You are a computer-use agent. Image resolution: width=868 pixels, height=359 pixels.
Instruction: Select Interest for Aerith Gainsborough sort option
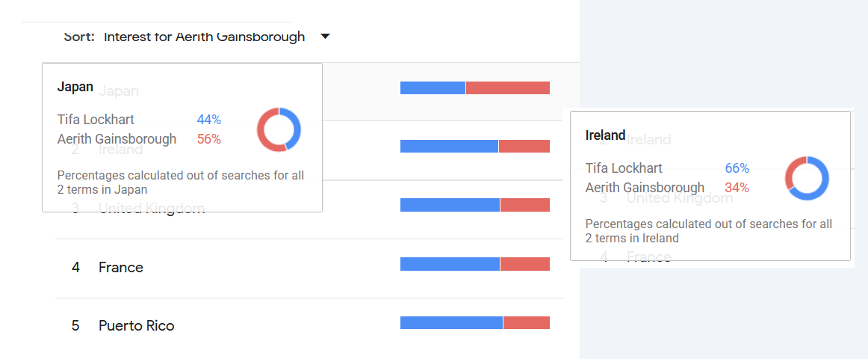click(x=204, y=37)
